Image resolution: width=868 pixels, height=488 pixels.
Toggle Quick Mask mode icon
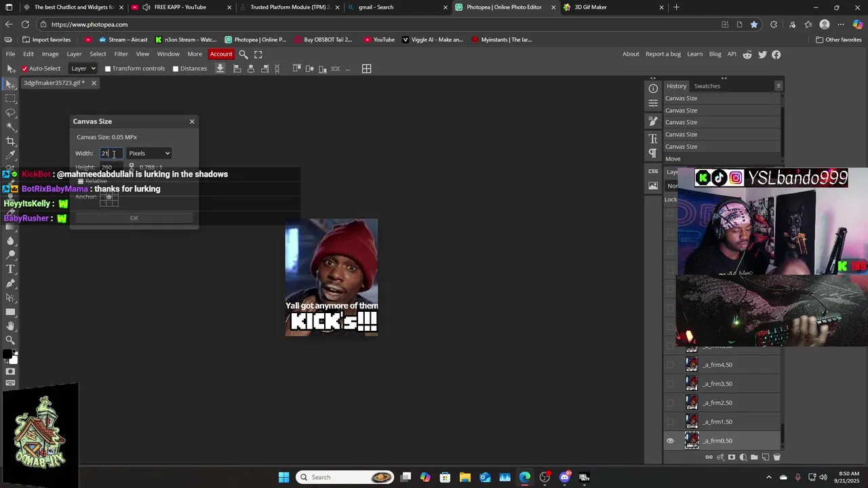[x=11, y=371]
